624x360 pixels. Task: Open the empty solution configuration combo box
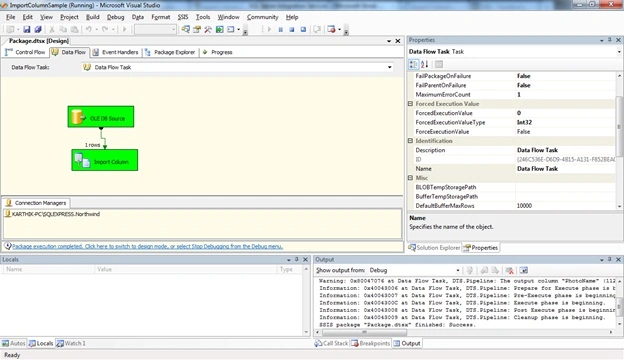click(x=155, y=29)
